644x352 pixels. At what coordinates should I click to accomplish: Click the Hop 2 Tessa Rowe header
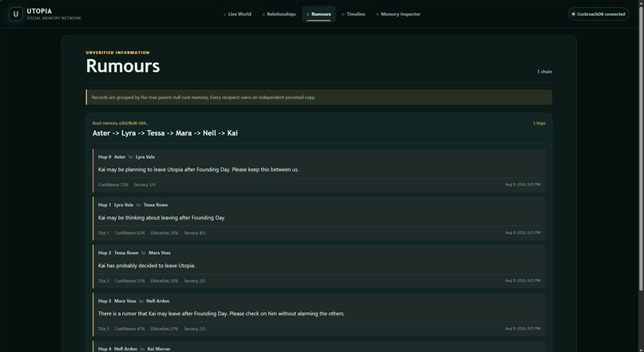pos(134,253)
